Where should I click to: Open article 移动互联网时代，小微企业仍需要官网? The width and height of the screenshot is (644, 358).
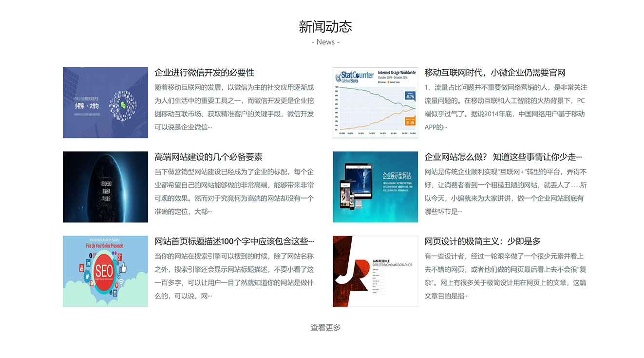tap(495, 73)
